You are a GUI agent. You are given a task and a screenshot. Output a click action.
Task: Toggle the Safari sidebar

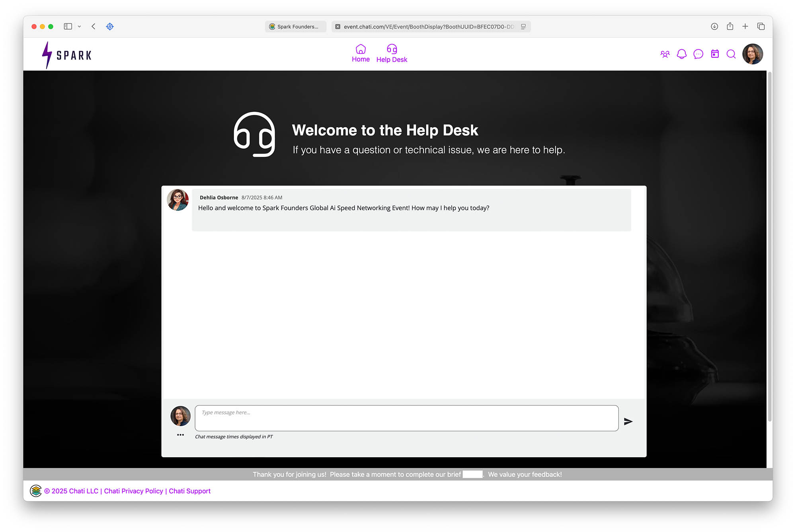pos(68,27)
